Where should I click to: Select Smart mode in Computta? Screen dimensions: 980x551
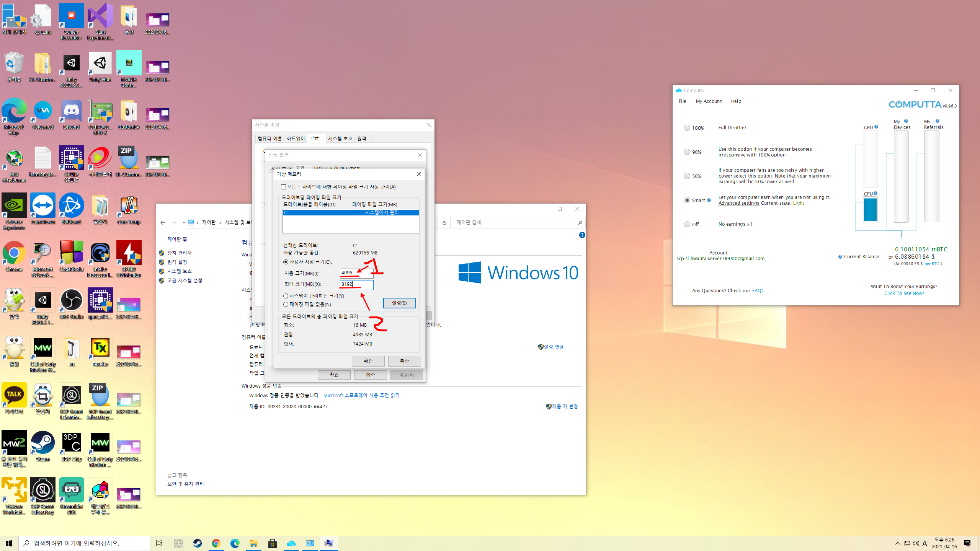click(x=687, y=200)
